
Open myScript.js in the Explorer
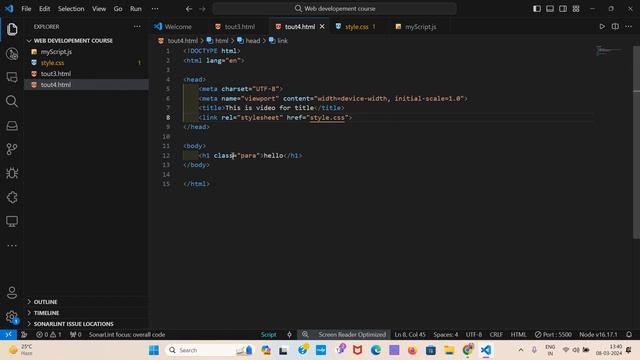(x=56, y=52)
